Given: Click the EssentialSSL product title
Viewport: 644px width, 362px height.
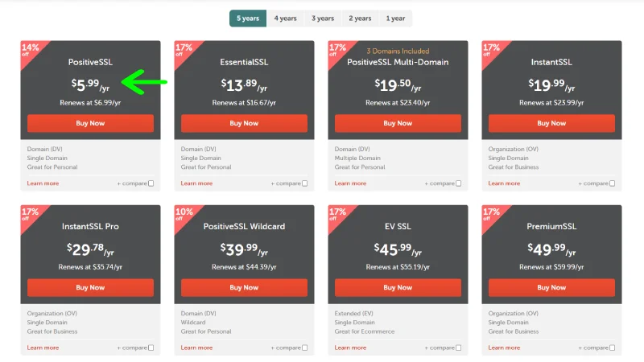Looking at the screenshot, I should tap(244, 62).
